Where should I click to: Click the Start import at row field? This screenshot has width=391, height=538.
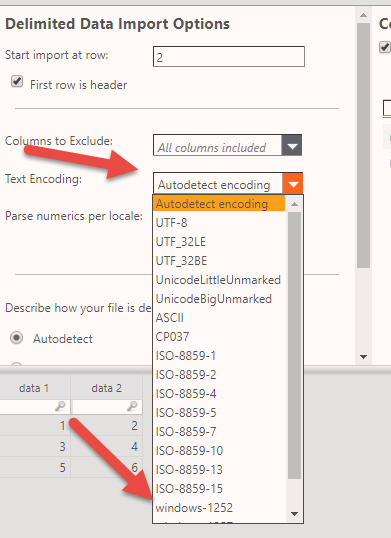(x=228, y=57)
